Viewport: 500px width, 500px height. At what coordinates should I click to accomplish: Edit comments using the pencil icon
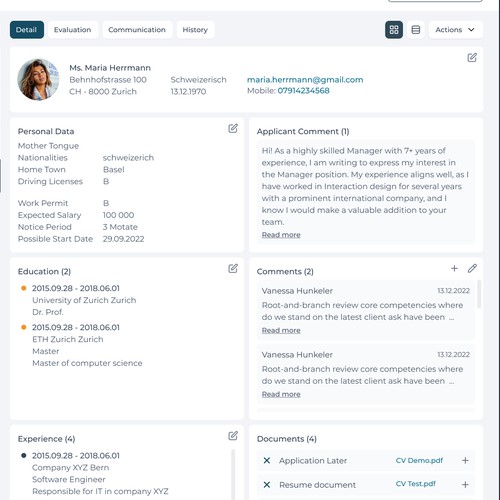472,268
